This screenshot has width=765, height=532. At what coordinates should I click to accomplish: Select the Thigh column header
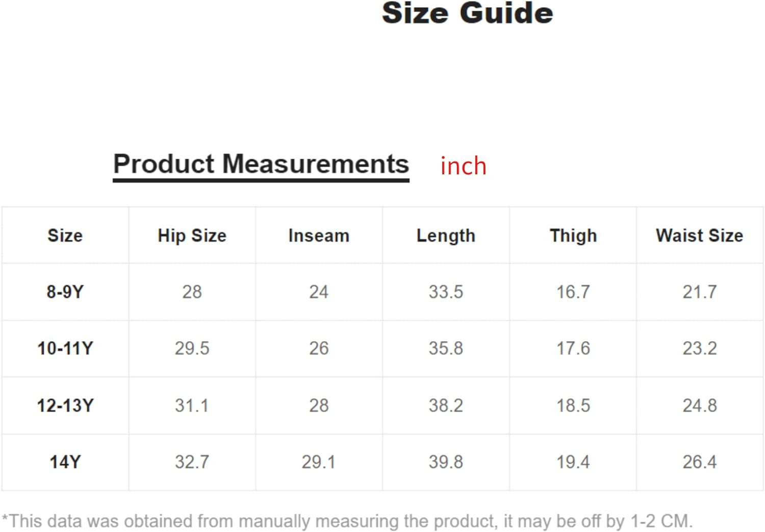tap(573, 236)
